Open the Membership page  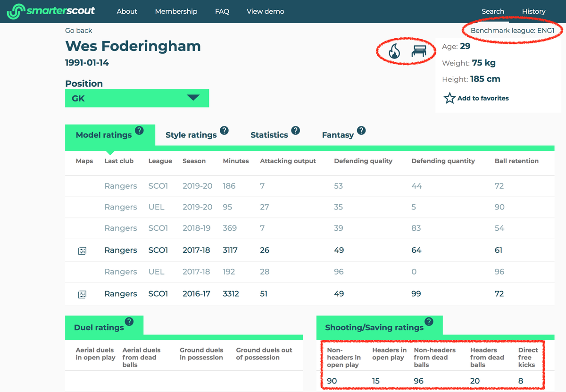click(176, 11)
